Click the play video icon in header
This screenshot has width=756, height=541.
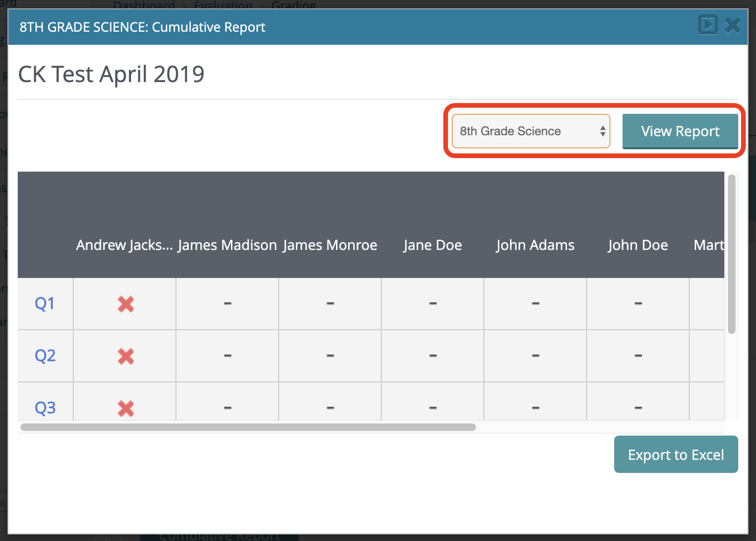[707, 25]
